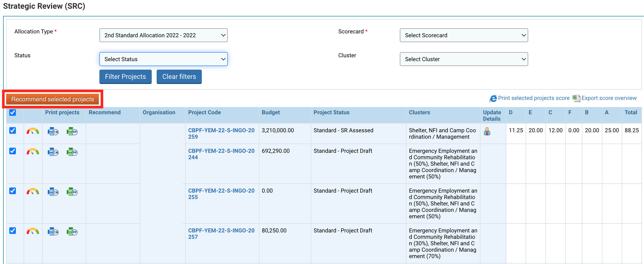Image resolution: width=644 pixels, height=264 pixels.
Task: Click budget value 0.00 for project 20255
Action: (267, 191)
